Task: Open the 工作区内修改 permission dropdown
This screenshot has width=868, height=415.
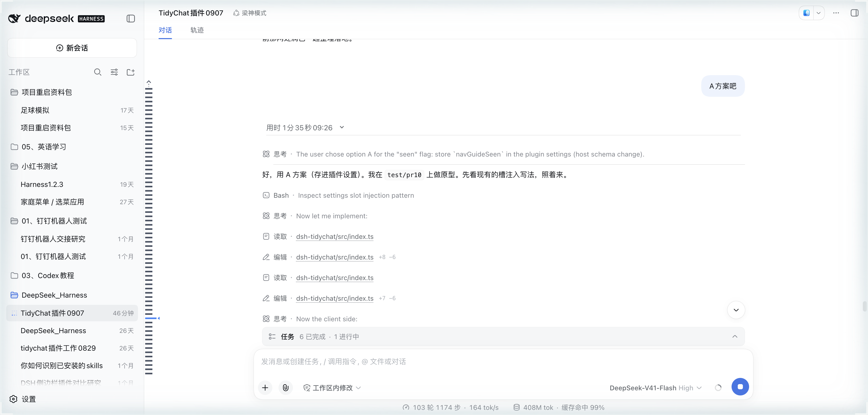Action: pos(332,388)
